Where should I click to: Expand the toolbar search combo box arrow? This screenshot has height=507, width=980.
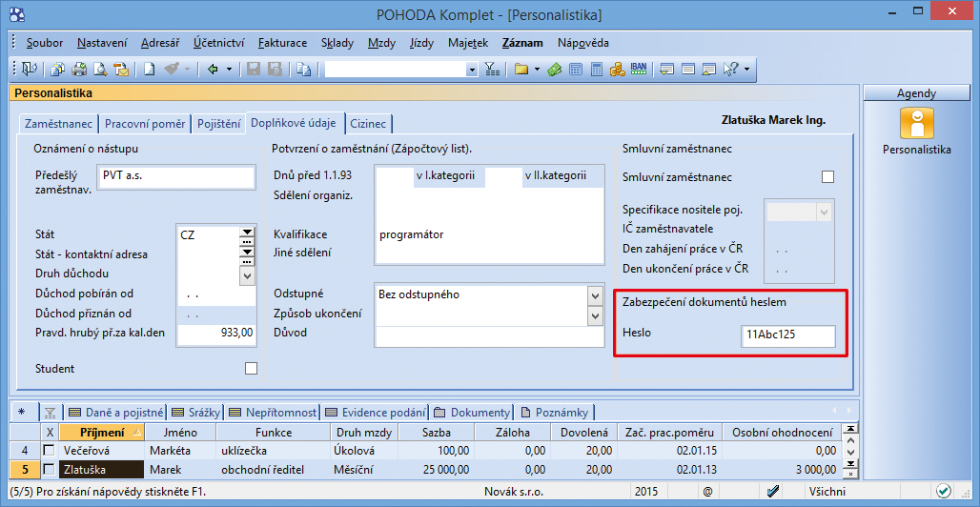coord(473,70)
